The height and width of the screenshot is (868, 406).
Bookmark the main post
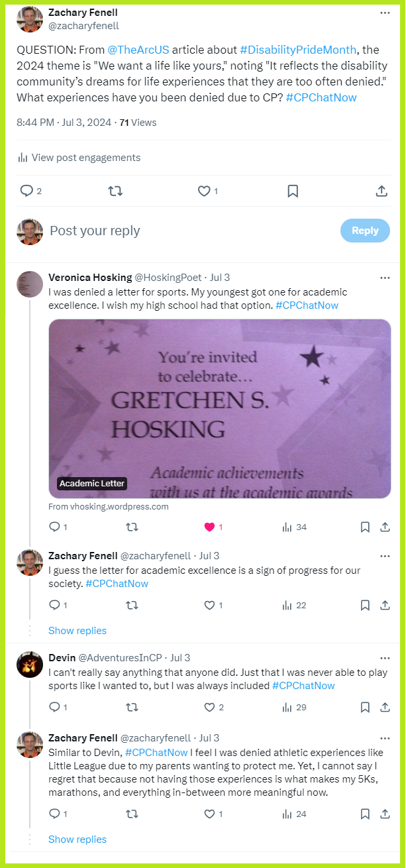(x=292, y=191)
